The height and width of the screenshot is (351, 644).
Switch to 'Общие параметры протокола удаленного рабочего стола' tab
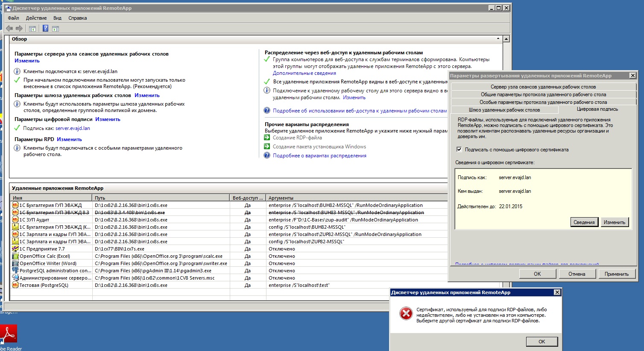pos(543,94)
